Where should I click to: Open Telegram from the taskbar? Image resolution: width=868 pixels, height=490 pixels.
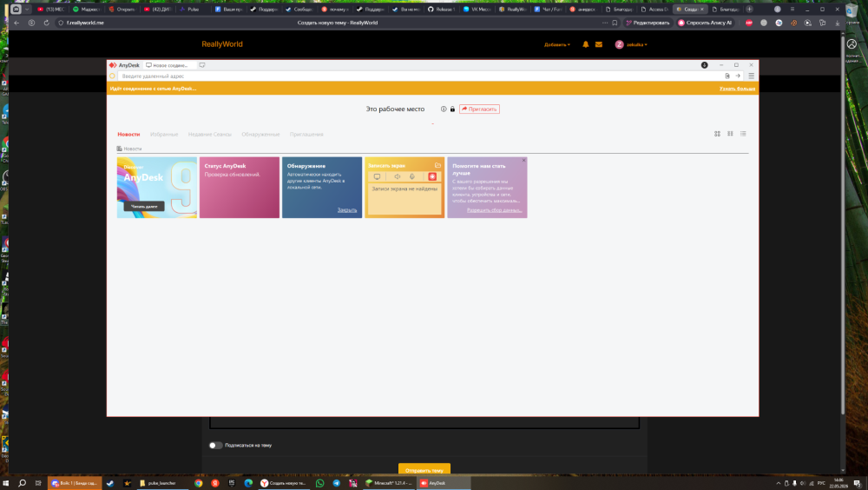(336, 483)
